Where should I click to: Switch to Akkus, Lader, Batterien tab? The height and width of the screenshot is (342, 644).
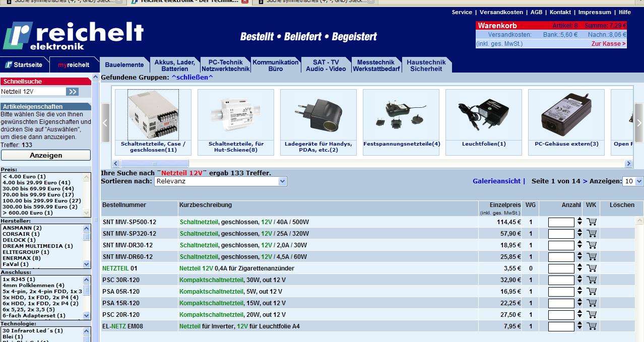click(175, 65)
